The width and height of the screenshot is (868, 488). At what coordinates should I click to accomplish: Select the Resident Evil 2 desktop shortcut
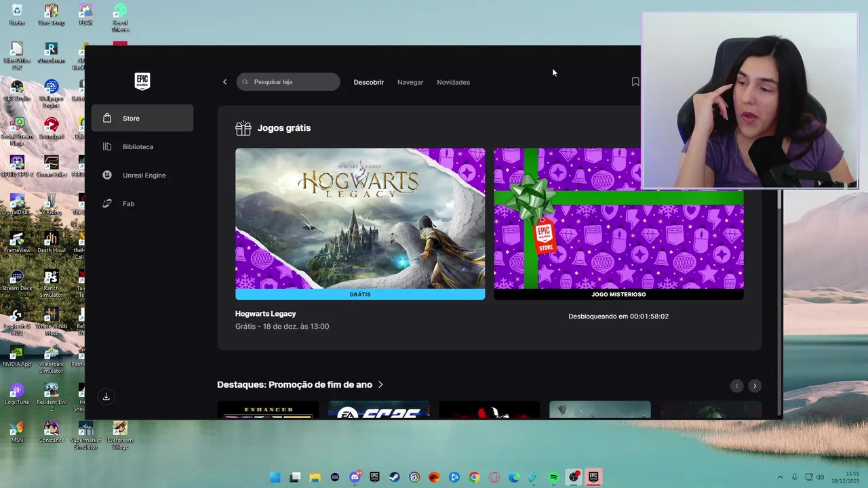[x=51, y=397]
